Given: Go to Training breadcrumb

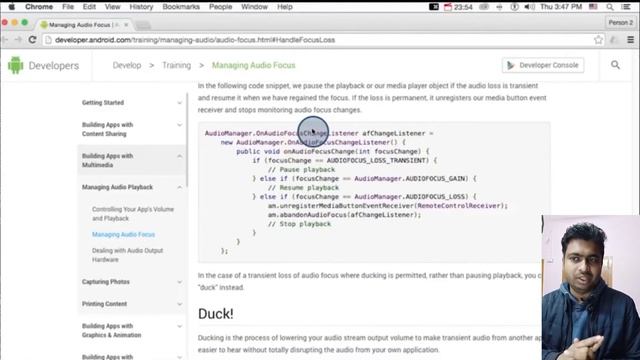Looking at the screenshot, I should pyautogui.click(x=176, y=65).
